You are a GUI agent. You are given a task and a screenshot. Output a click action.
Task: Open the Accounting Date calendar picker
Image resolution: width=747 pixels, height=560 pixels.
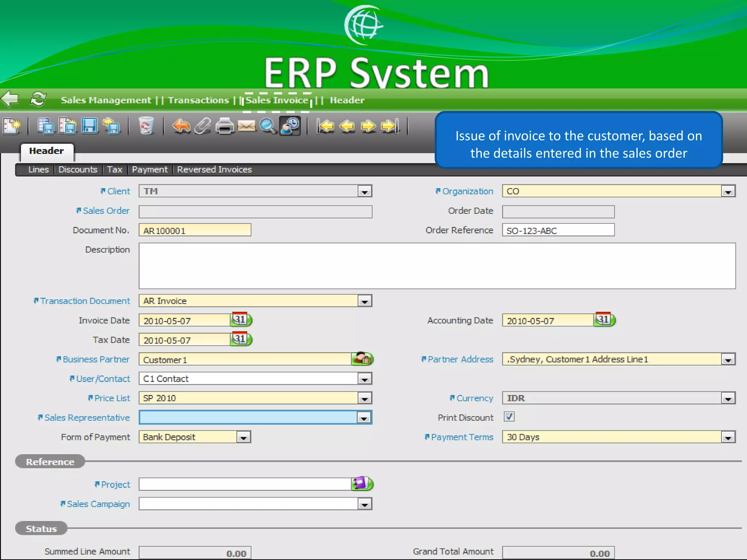(605, 320)
